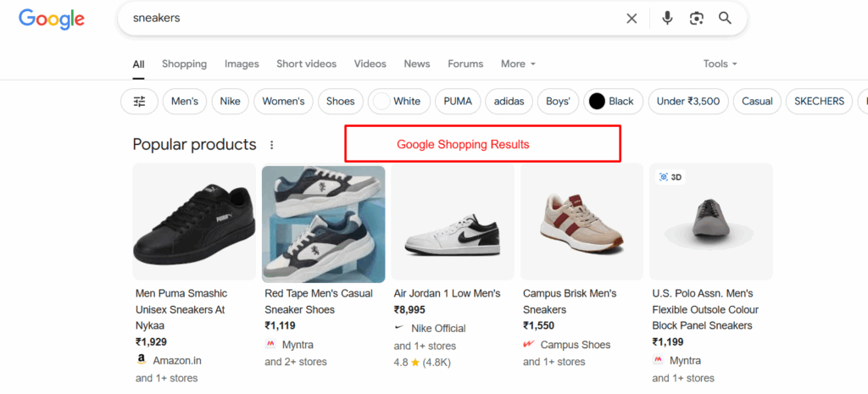Viewport: 868px width, 394px height.
Task: Toggle the adidas filter chip
Action: pos(509,102)
